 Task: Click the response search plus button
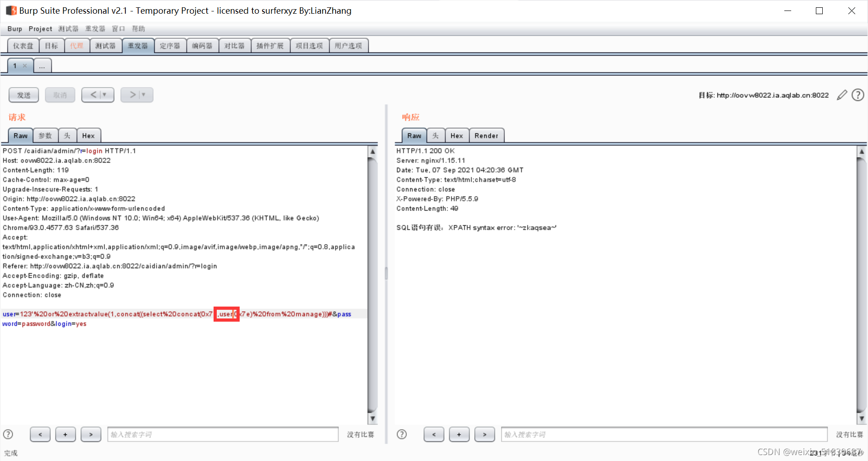point(459,435)
